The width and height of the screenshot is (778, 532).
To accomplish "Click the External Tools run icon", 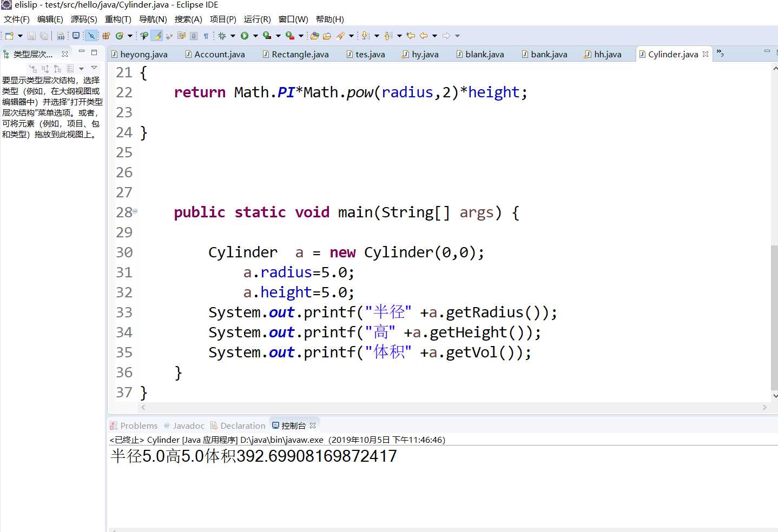I will [x=290, y=36].
